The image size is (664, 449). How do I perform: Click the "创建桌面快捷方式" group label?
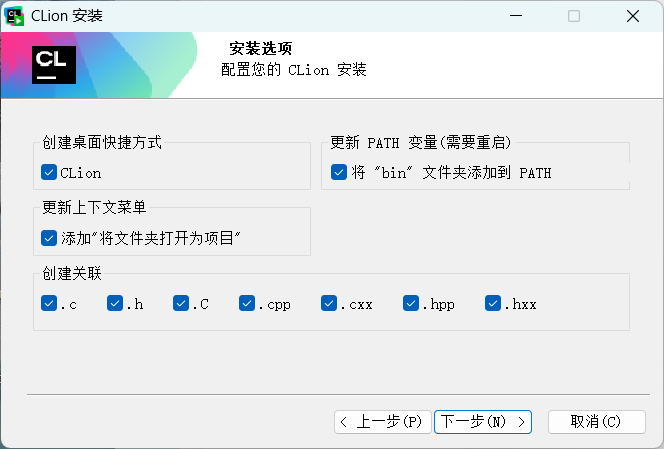coord(102,142)
